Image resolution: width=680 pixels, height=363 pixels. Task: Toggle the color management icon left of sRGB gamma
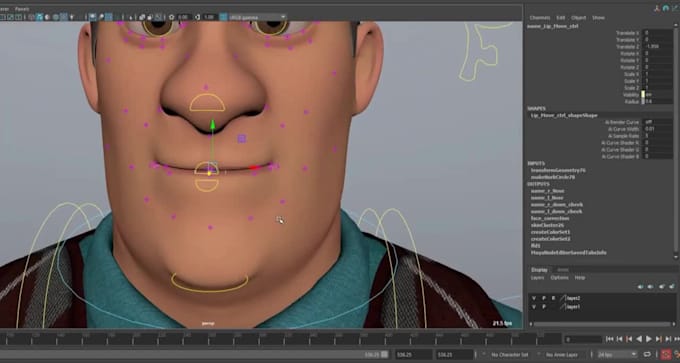(223, 17)
